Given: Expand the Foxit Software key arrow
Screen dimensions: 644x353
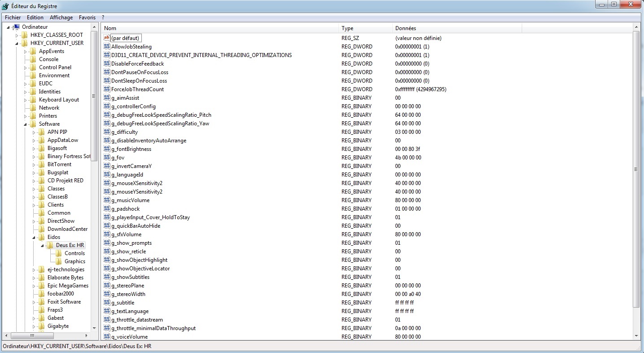Looking at the screenshot, I should (x=34, y=302).
